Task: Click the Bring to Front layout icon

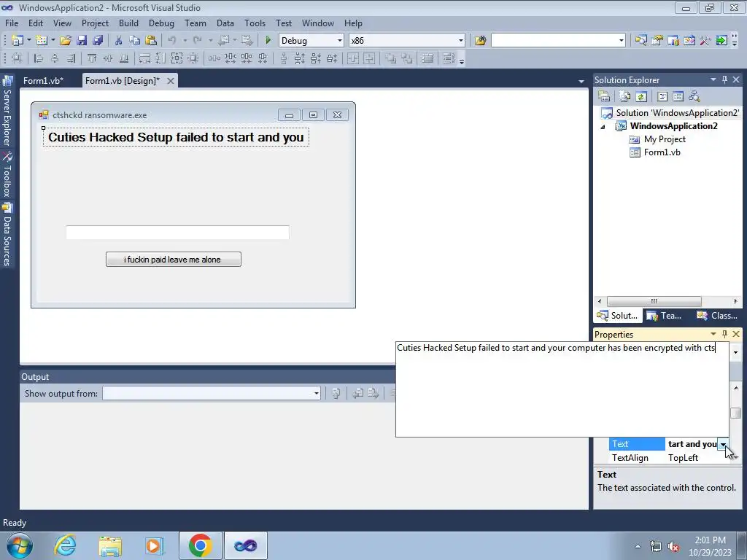Action: click(391, 58)
